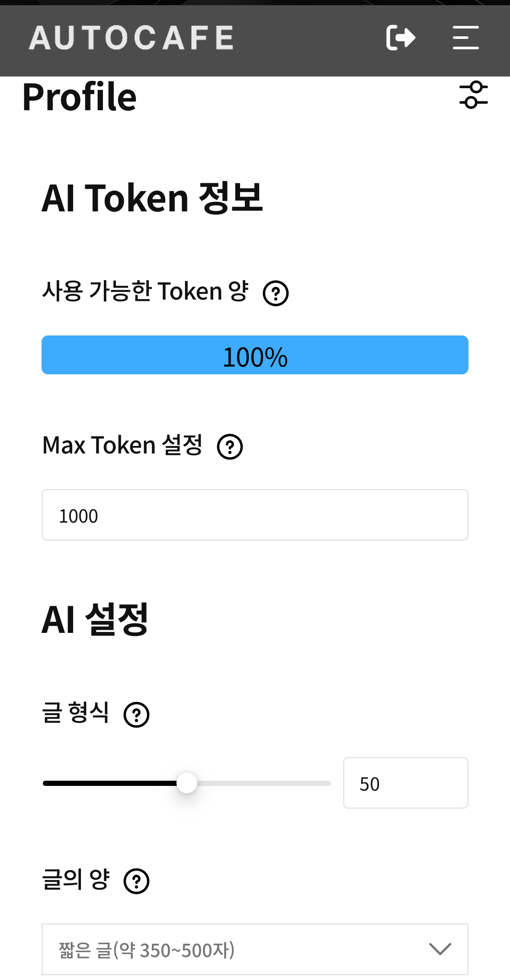Open the hamburger menu
510x980 pixels.
click(x=465, y=38)
